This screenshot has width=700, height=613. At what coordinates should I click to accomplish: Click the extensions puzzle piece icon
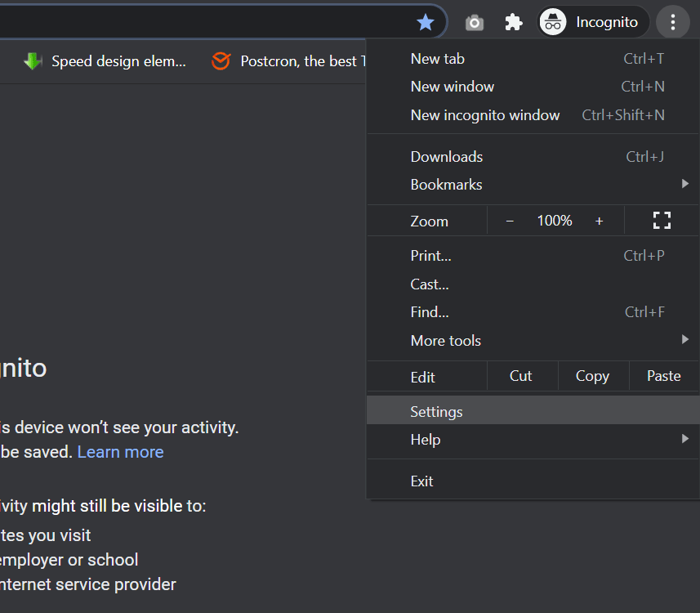coord(513,22)
